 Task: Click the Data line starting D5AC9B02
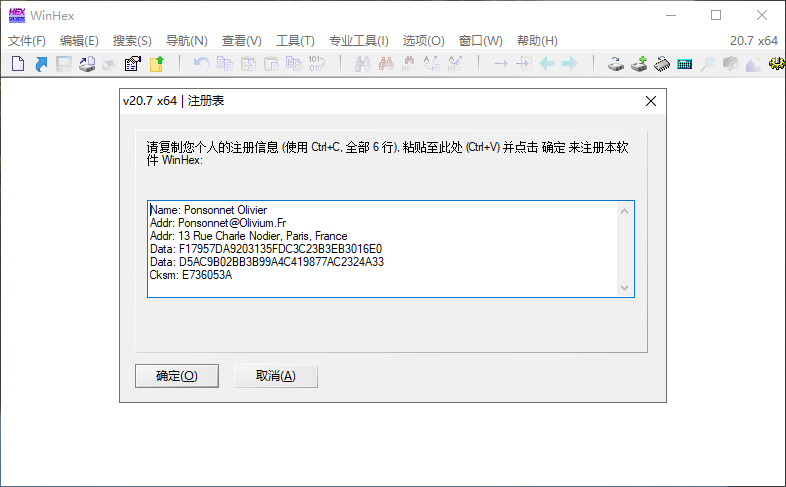(267, 262)
